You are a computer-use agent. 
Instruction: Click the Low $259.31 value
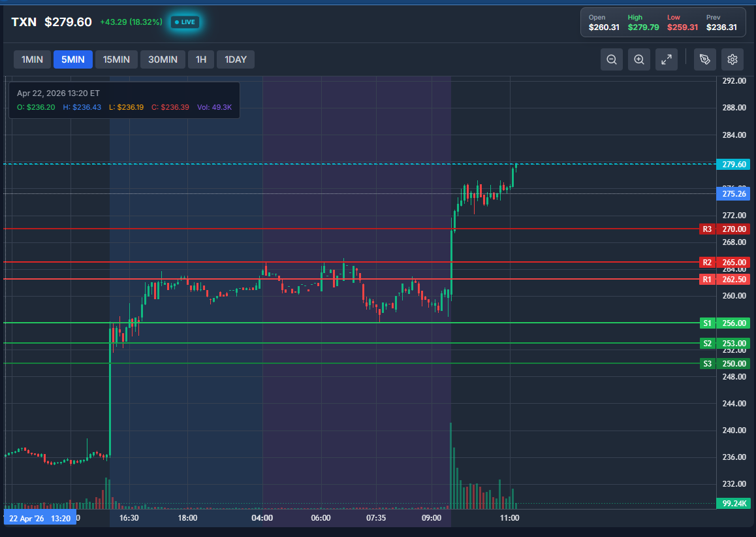[x=682, y=27]
